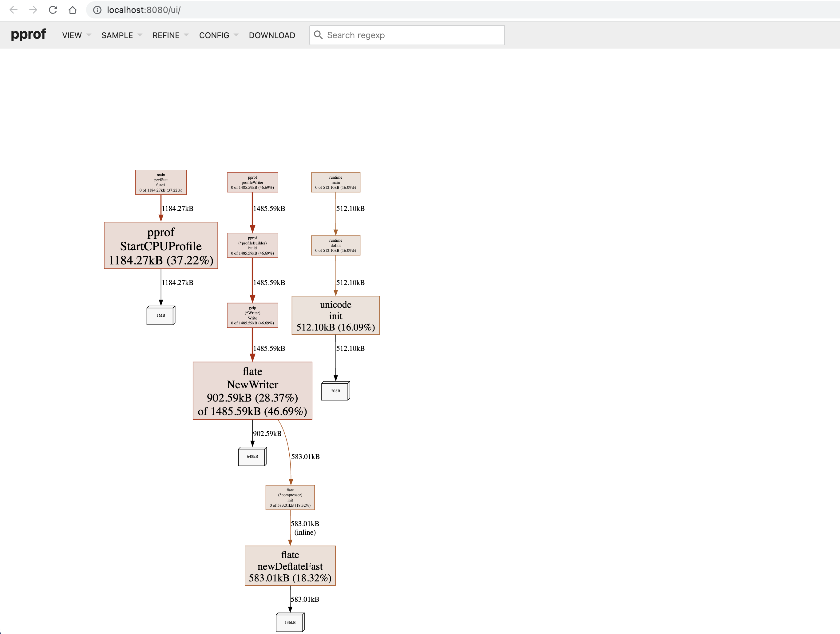
Task: Click the site info icon in address bar
Action: [x=97, y=10]
